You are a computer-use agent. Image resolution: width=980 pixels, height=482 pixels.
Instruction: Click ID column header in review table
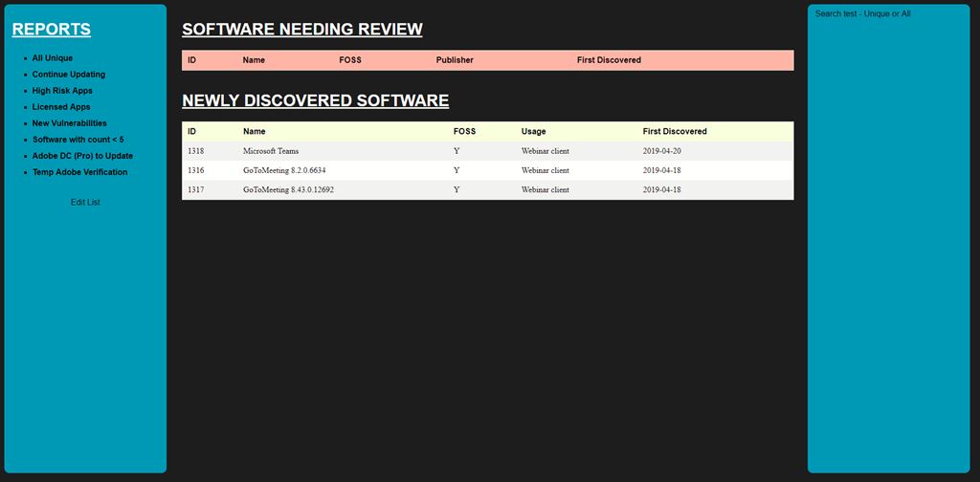(x=191, y=60)
